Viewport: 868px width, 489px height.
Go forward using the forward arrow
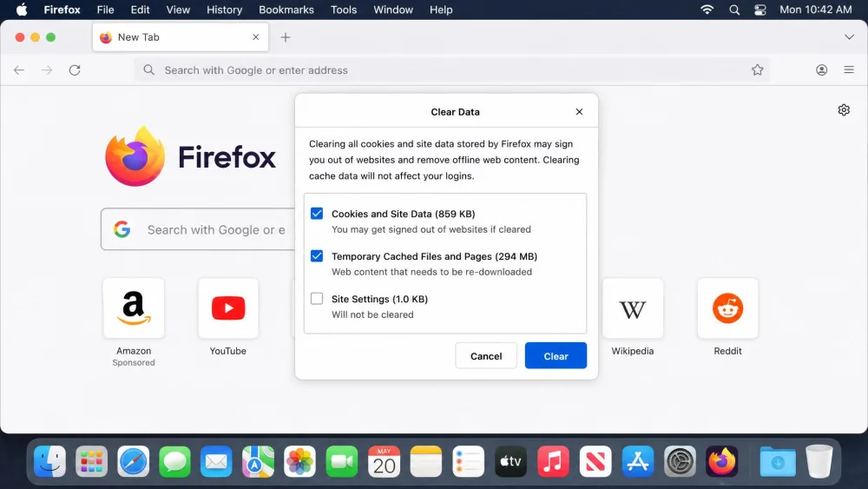pyautogui.click(x=47, y=70)
